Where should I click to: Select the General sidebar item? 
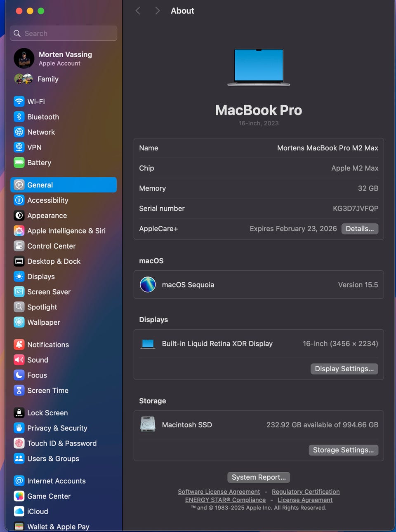[64, 185]
